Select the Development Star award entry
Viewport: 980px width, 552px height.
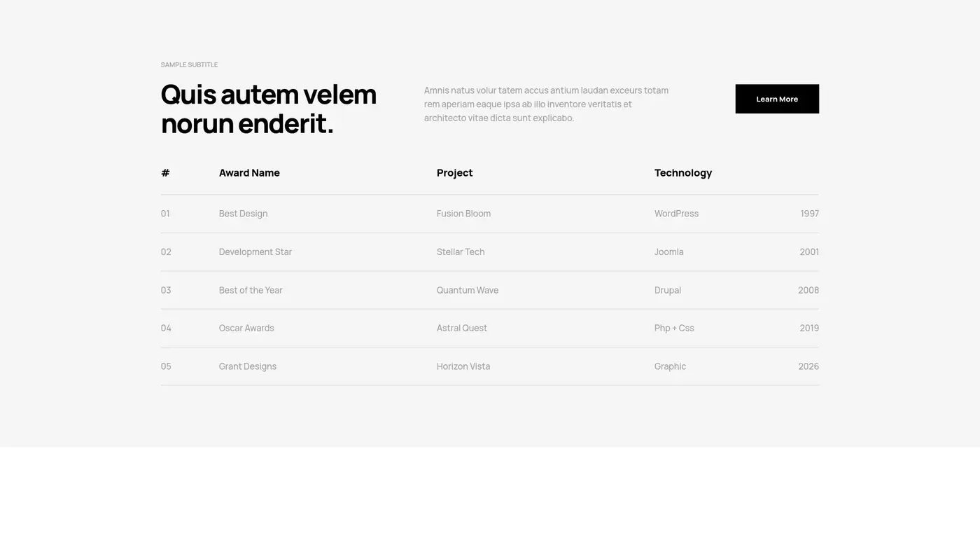pos(255,252)
